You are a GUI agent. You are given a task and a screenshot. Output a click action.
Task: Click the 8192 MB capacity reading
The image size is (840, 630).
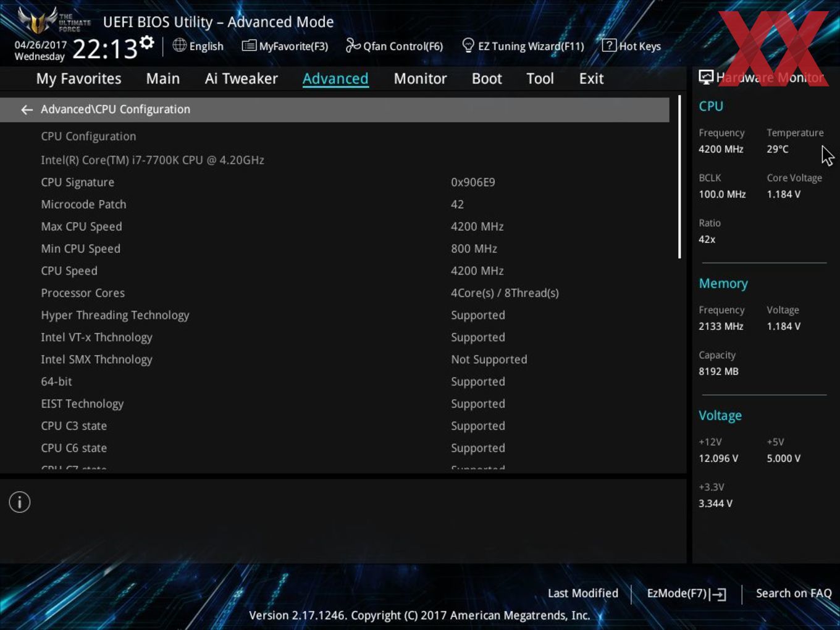718,371
